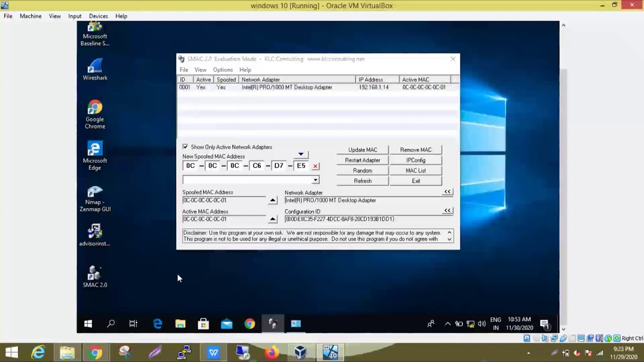Open File Explorer in the guest taskbar

180,324
